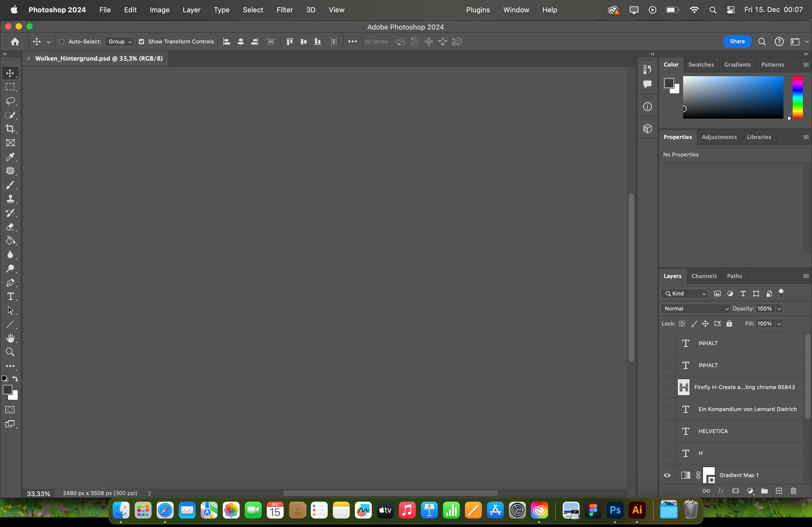812x527 pixels.
Task: Click the rainbow hue slider strip
Action: (x=797, y=97)
